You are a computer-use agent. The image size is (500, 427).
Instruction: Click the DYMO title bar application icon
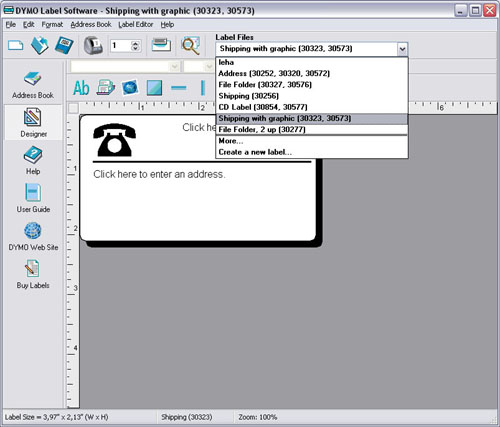coord(8,10)
